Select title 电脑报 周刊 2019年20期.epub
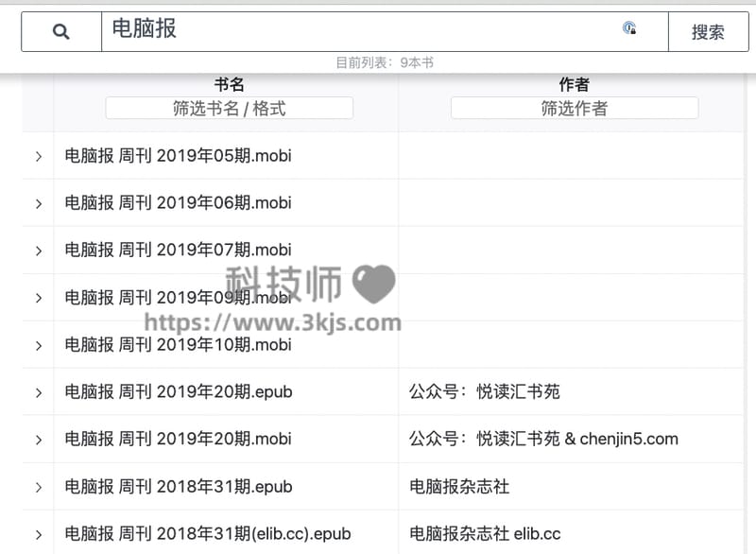Viewport: 756px width, 554px height. click(179, 392)
